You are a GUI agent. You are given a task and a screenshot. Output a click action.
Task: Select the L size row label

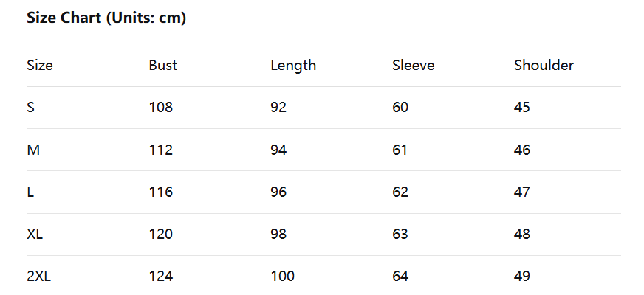click(30, 192)
